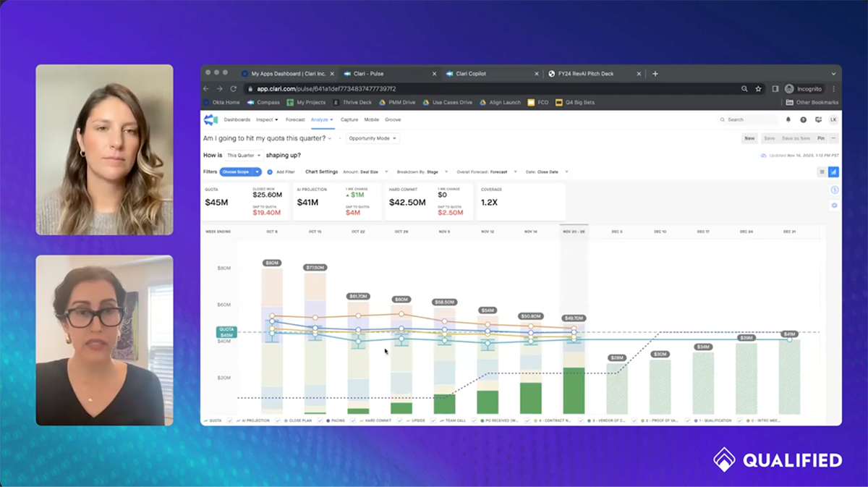Click the Pin button
The image size is (868, 487).
(x=820, y=137)
